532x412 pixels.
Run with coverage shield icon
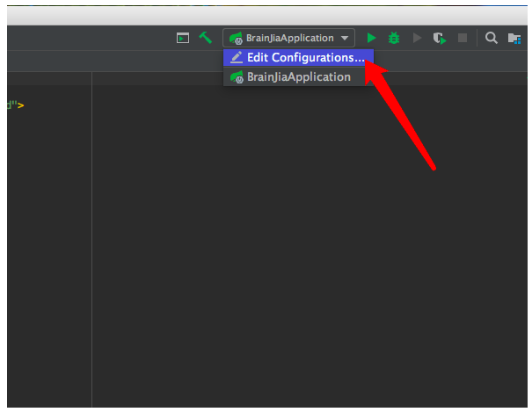440,38
